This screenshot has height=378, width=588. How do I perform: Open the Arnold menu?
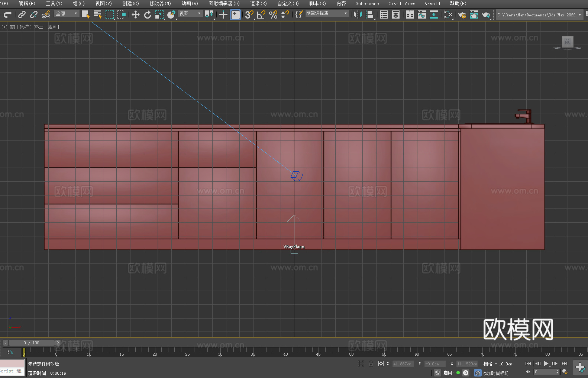point(432,3)
